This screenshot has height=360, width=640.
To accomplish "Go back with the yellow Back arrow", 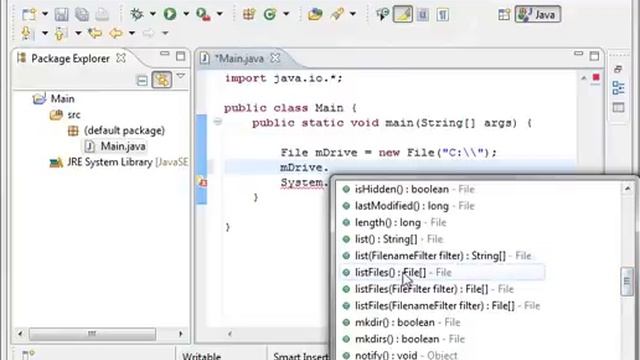I will click(116, 33).
